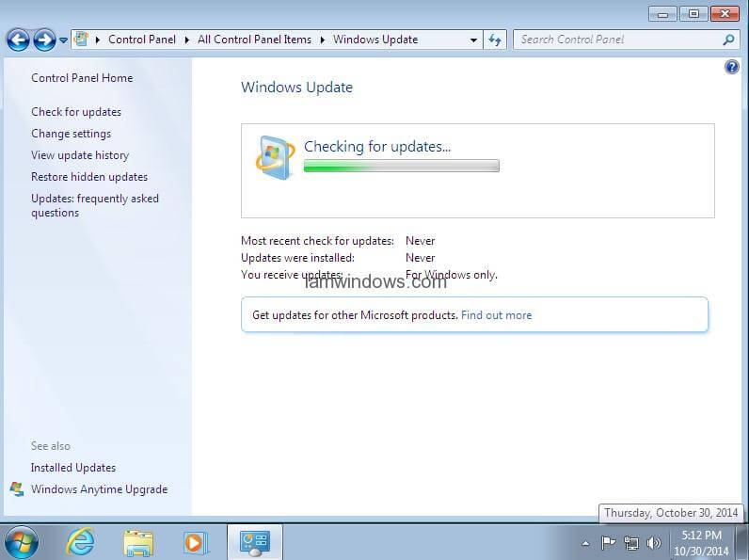Open View update history
The image size is (749, 560).
click(x=80, y=155)
